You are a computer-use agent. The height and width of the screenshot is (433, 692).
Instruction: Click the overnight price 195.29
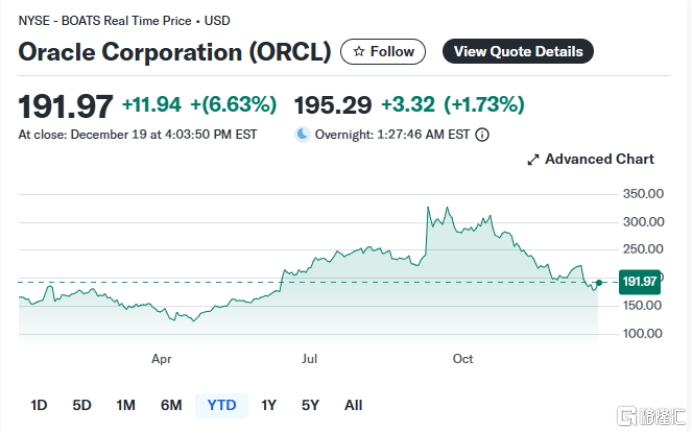point(331,104)
